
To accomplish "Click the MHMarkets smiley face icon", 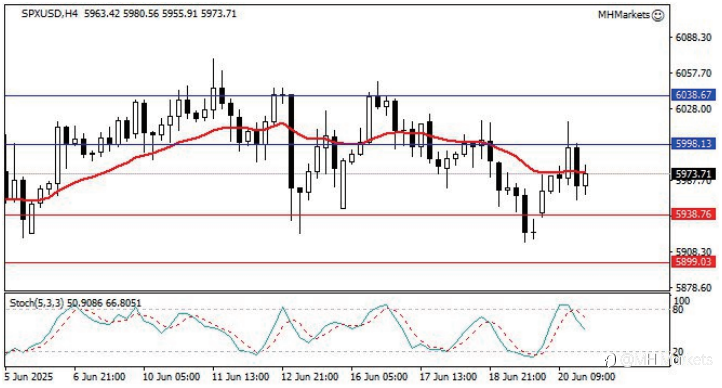I will point(658,15).
